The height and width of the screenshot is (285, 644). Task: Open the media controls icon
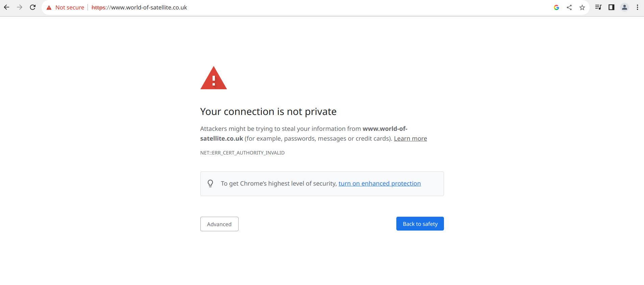pyautogui.click(x=598, y=7)
